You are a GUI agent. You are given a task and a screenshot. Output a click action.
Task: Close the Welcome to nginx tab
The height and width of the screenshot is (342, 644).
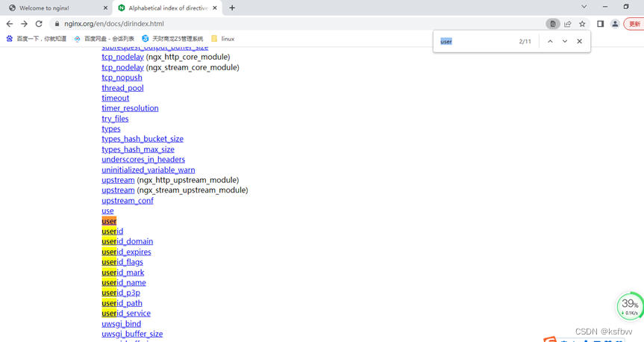click(x=105, y=7)
